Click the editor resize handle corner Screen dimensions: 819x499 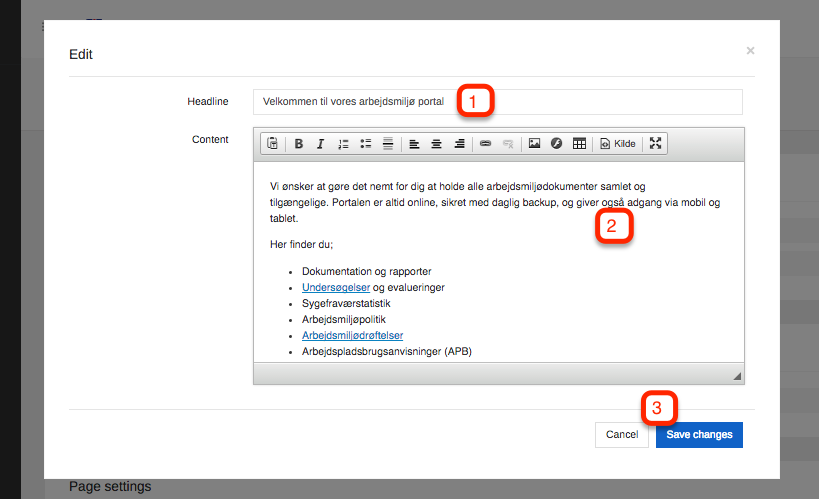pyautogui.click(x=737, y=376)
